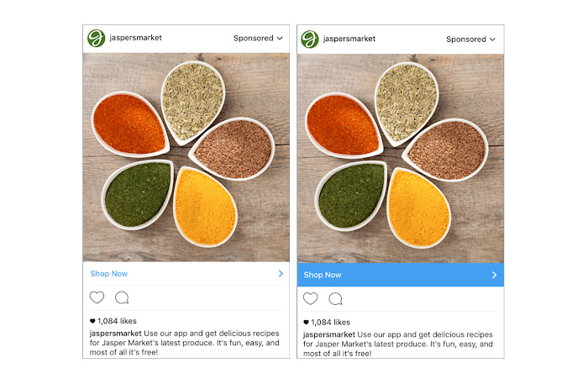Expand the Sponsored chevron in right ad
The width and height of the screenshot is (588, 384).
pos(492,39)
